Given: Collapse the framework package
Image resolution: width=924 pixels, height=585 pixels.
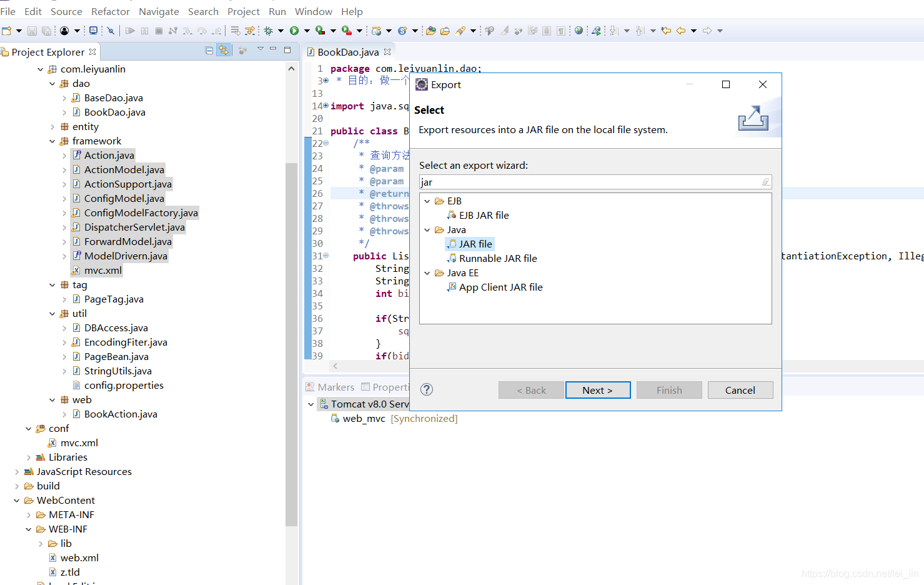Looking at the screenshot, I should [x=52, y=141].
